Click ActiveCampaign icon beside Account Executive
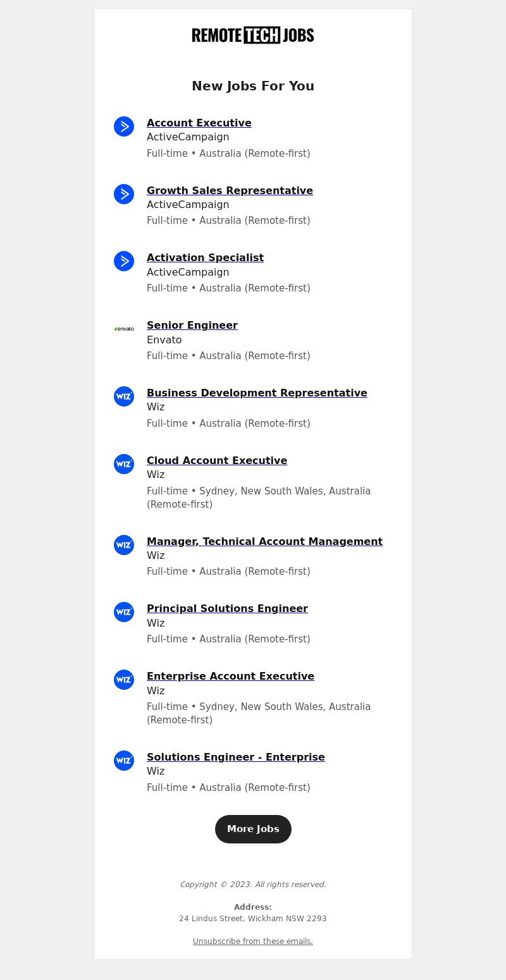The width and height of the screenshot is (506, 980). [124, 126]
